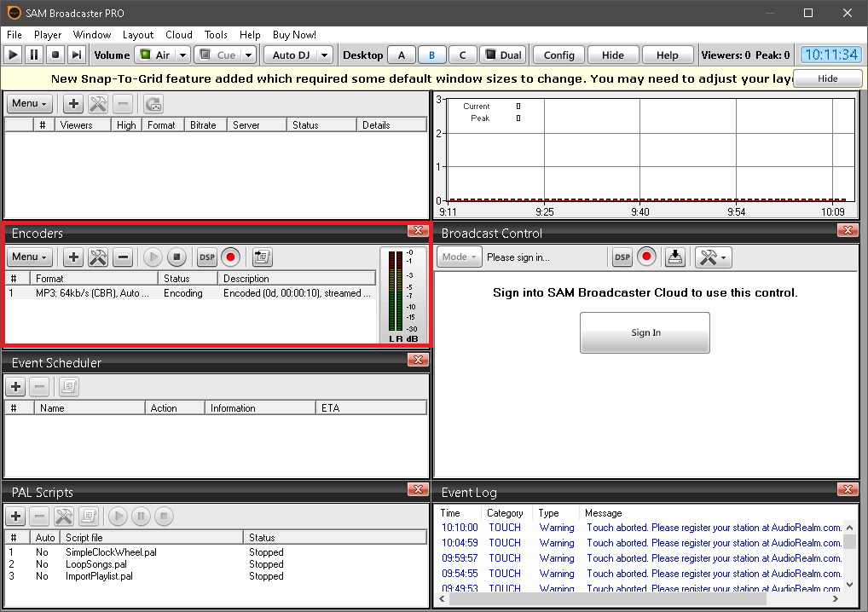The image size is (868, 612).
Task: Remove encoder with minus icon
Action: (x=123, y=257)
